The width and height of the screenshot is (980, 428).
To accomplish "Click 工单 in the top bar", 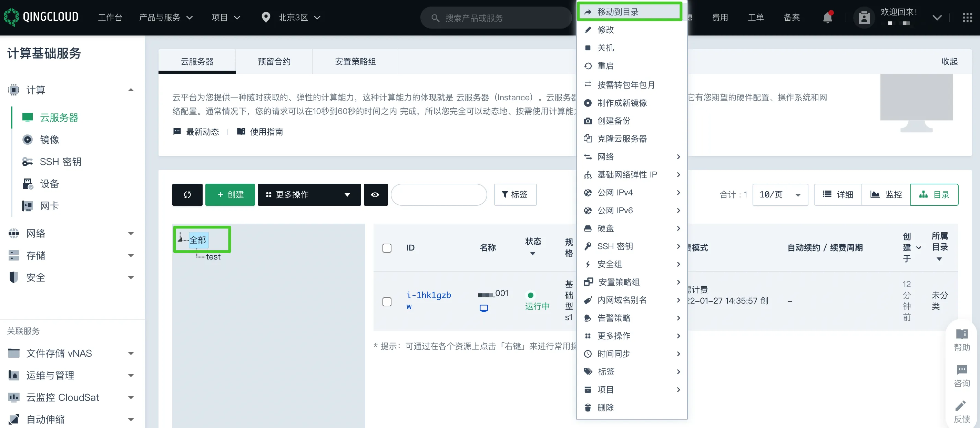I will pos(756,18).
